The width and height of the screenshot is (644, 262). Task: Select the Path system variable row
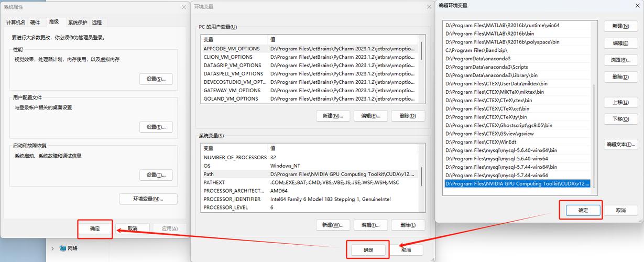[x=310, y=174]
